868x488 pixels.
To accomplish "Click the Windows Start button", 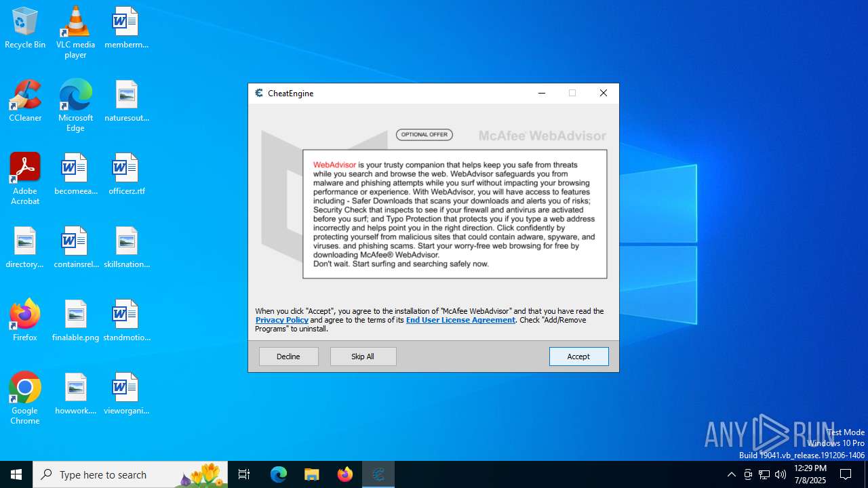I will 16,474.
